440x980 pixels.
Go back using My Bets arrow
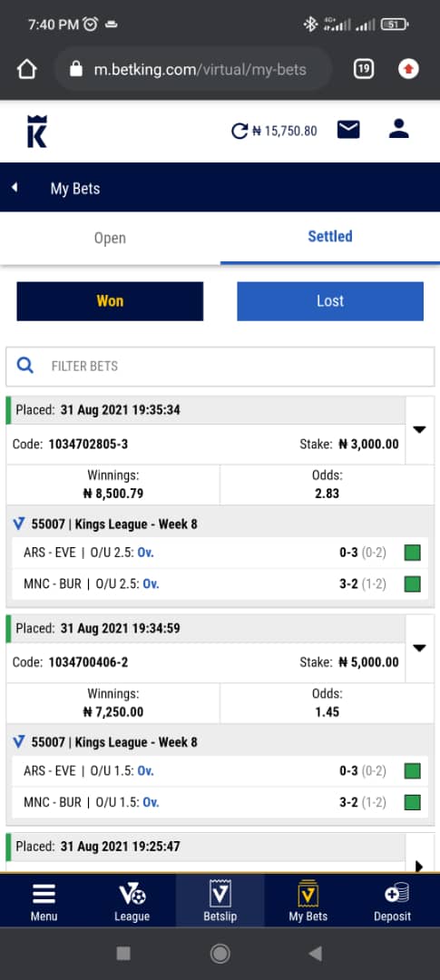point(15,188)
